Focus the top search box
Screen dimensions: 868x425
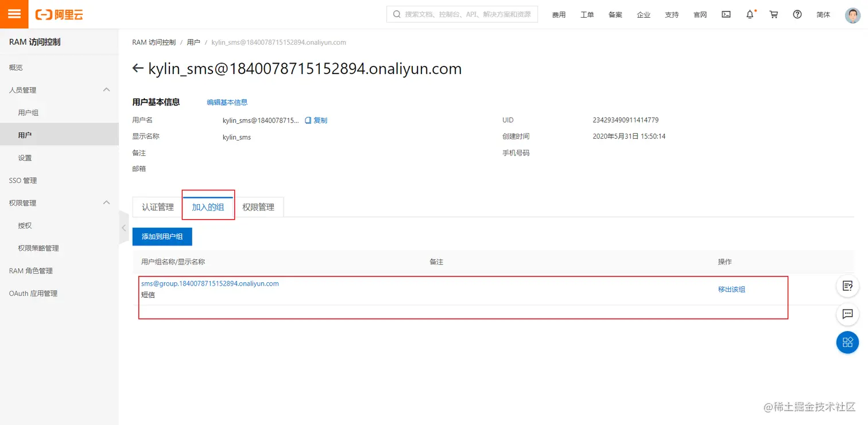(x=462, y=14)
